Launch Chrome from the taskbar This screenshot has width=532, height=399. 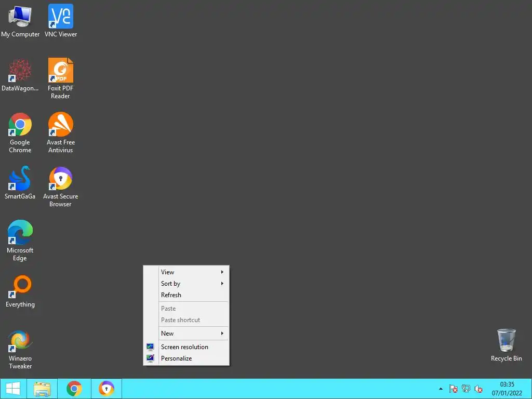tap(74, 389)
